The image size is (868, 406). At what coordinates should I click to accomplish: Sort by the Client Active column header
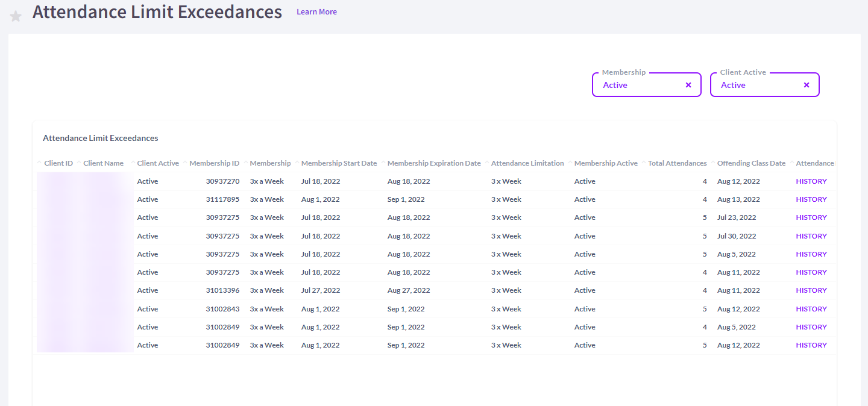(x=158, y=163)
